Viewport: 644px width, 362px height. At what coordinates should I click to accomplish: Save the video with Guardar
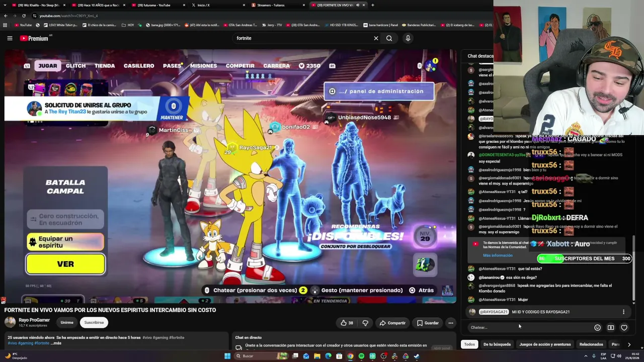coord(428,323)
